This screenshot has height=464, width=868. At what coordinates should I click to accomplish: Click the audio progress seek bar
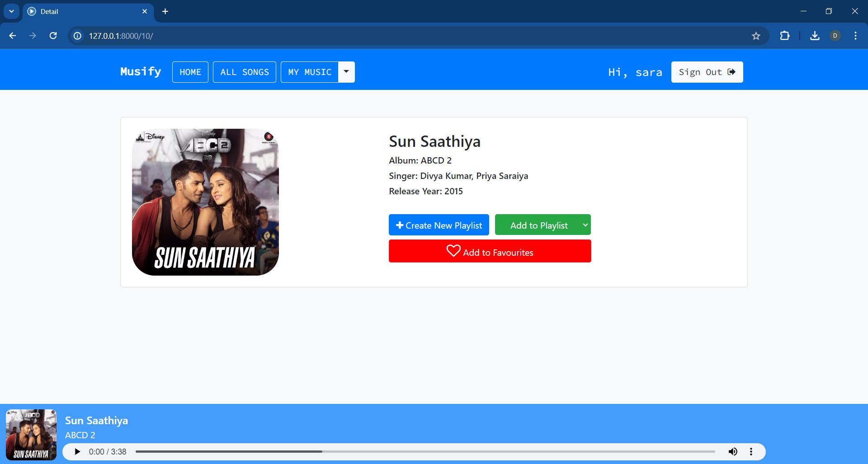(x=425, y=452)
